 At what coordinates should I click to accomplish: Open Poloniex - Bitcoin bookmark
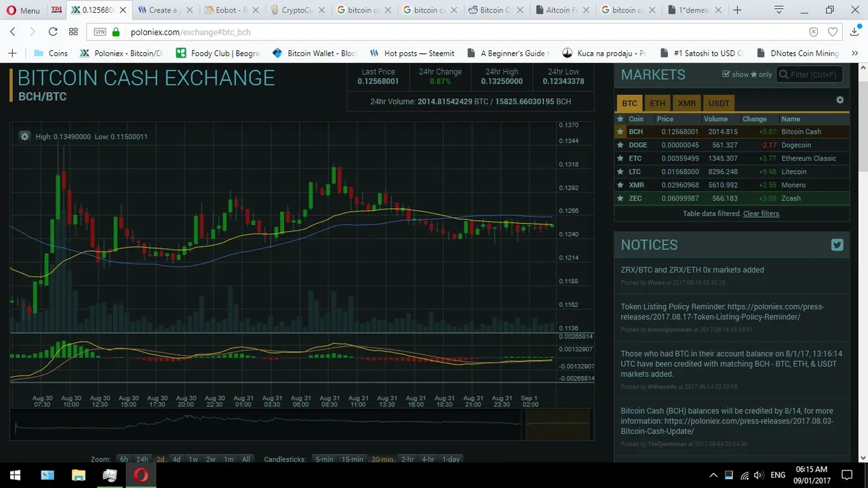click(122, 53)
